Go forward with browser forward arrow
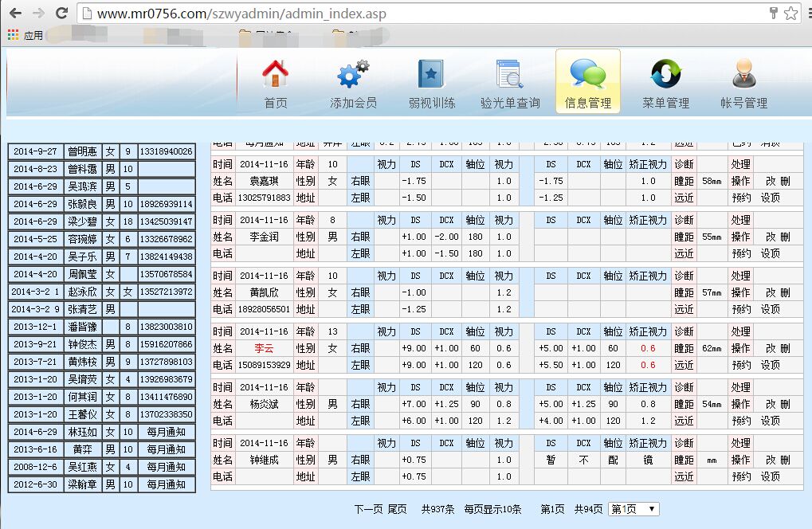812x529 pixels. 37,13
